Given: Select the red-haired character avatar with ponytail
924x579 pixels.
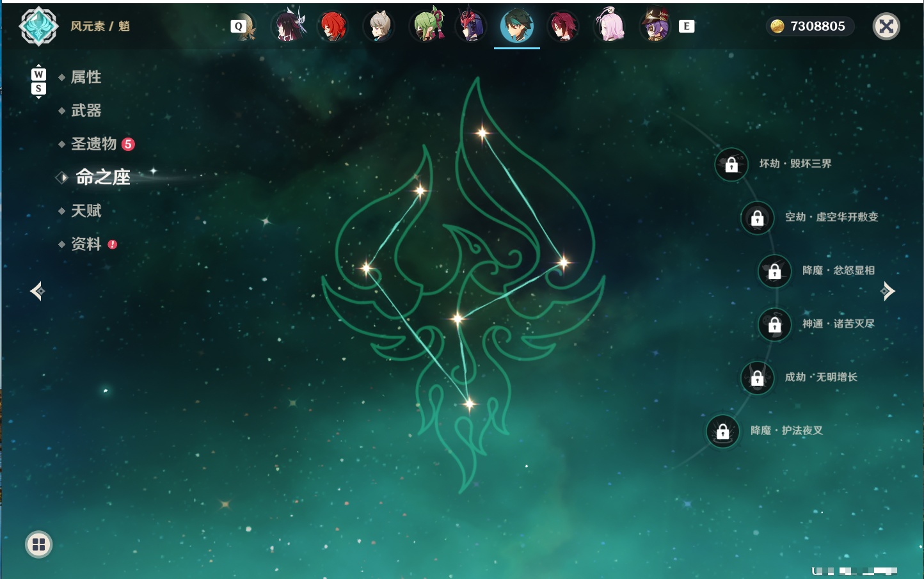Looking at the screenshot, I should coord(333,26).
